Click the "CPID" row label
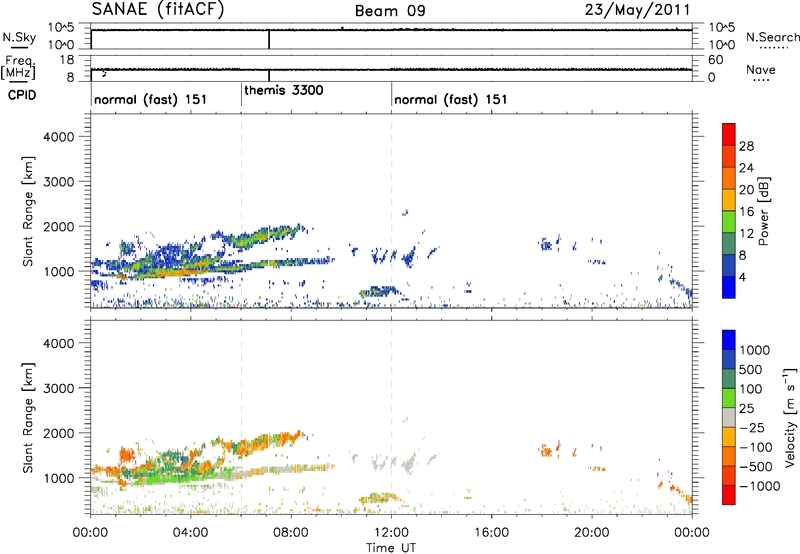800x554 pixels. point(22,95)
